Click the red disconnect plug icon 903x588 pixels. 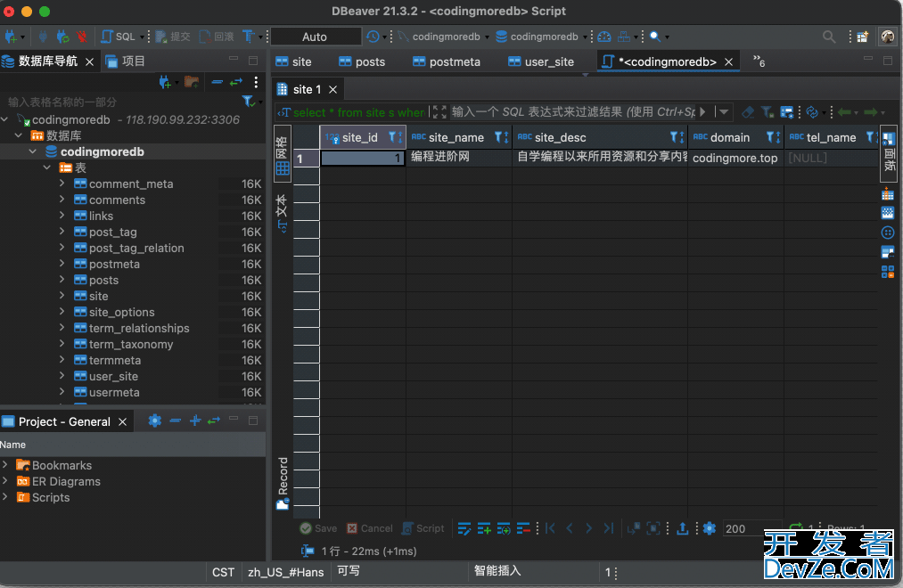[x=82, y=37]
